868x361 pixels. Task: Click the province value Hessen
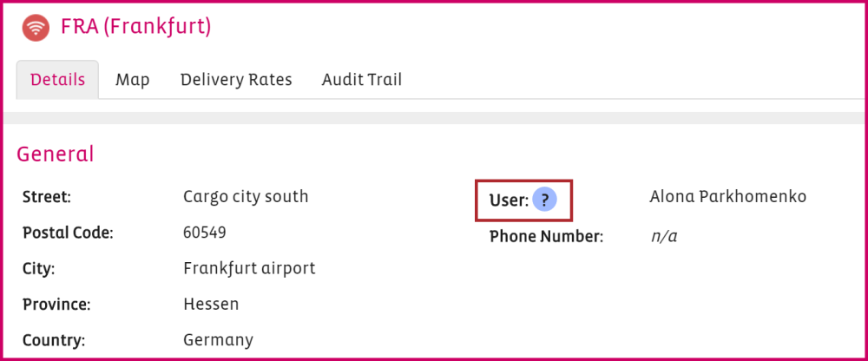pos(211,305)
